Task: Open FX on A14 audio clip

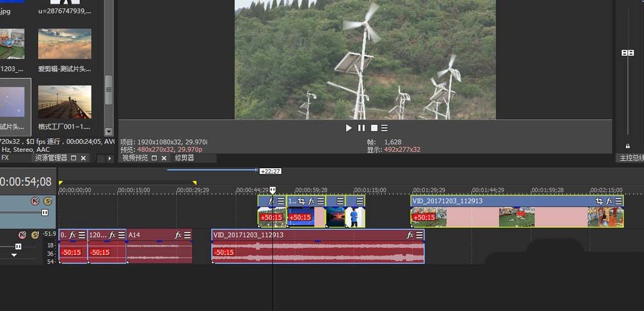Action: tap(178, 235)
